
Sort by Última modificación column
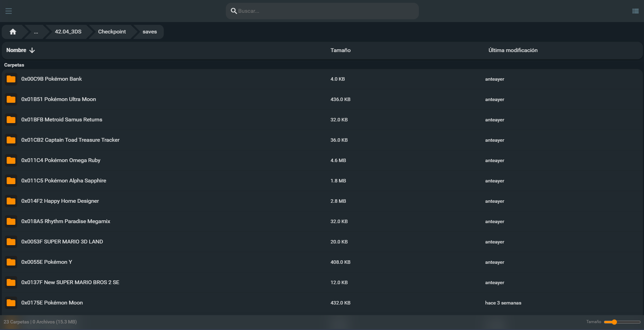click(x=513, y=50)
